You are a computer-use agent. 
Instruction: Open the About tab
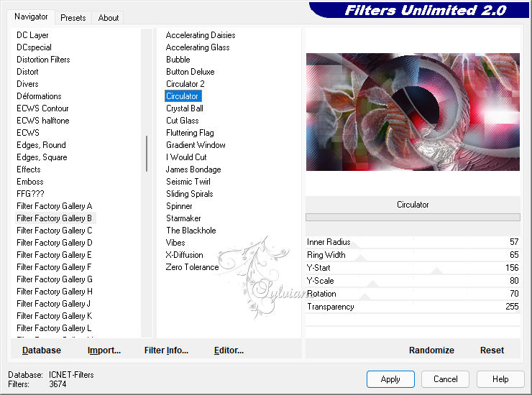tap(109, 18)
